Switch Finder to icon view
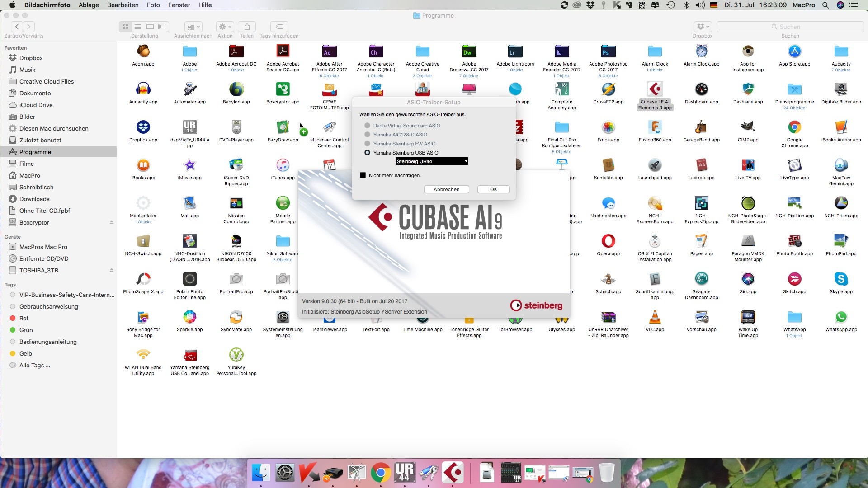This screenshot has width=868, height=488. 126,27
